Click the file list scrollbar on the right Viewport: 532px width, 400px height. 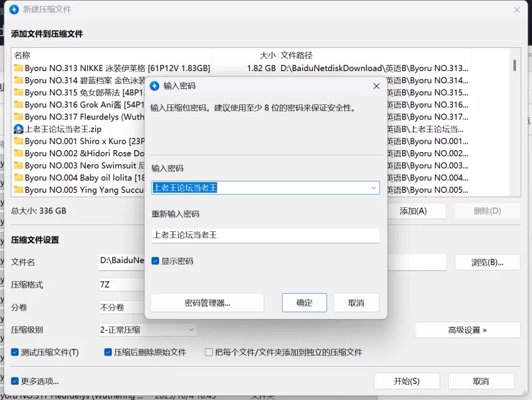click(513, 66)
